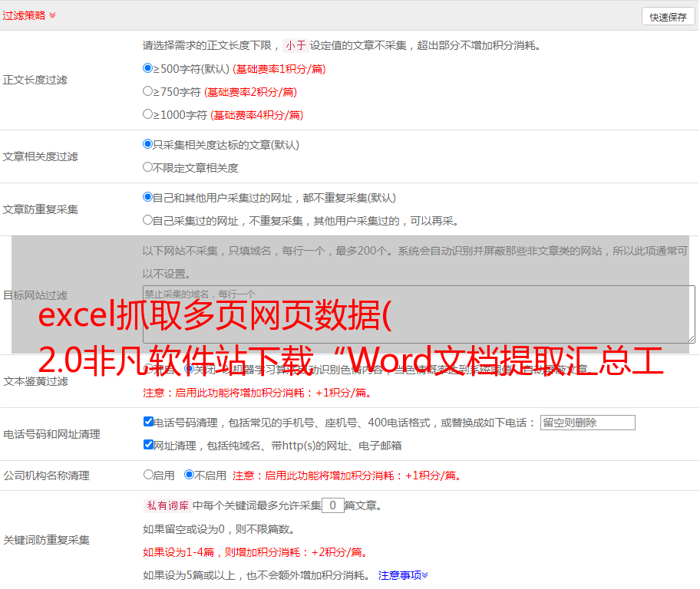
Task: Click the domain textarea resize handle
Action: click(691, 338)
